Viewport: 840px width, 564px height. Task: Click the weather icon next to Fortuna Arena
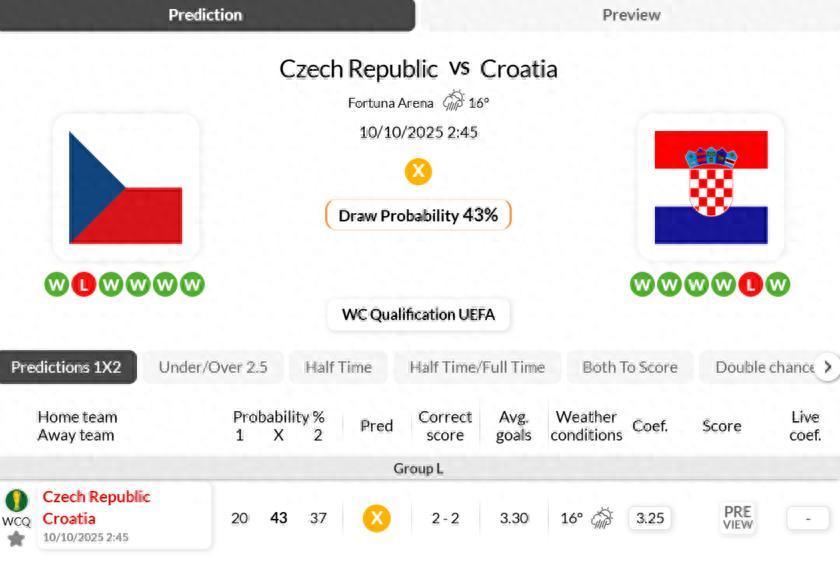(x=453, y=101)
